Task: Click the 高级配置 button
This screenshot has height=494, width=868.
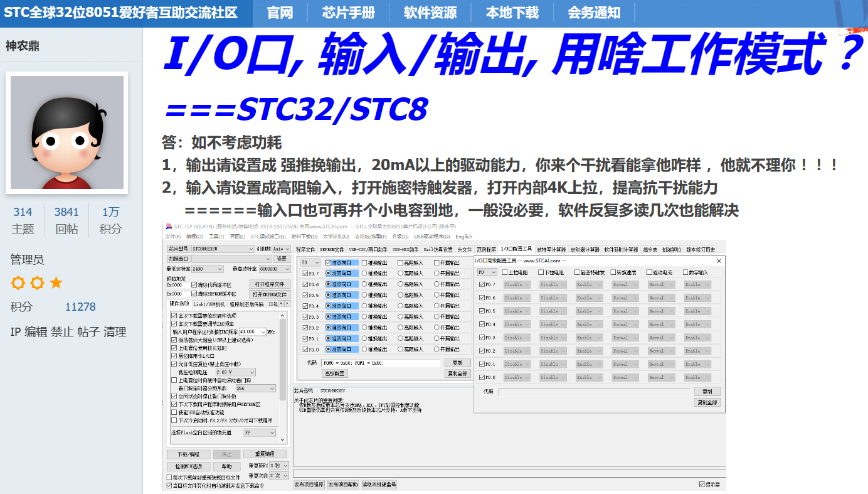Action: pyautogui.click(x=335, y=373)
